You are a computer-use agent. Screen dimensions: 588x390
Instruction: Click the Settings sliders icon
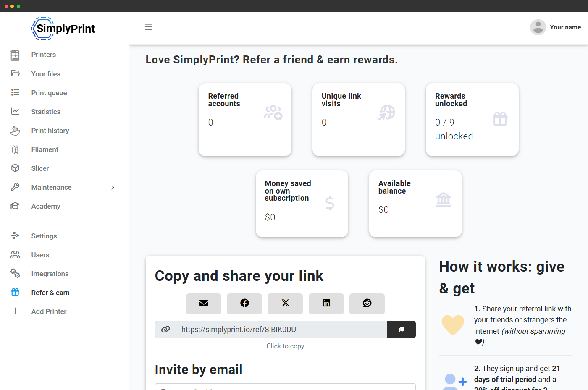(x=15, y=236)
